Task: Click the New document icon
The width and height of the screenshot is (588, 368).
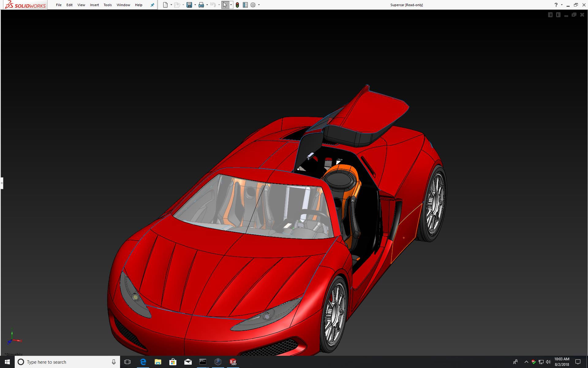Action: (165, 5)
